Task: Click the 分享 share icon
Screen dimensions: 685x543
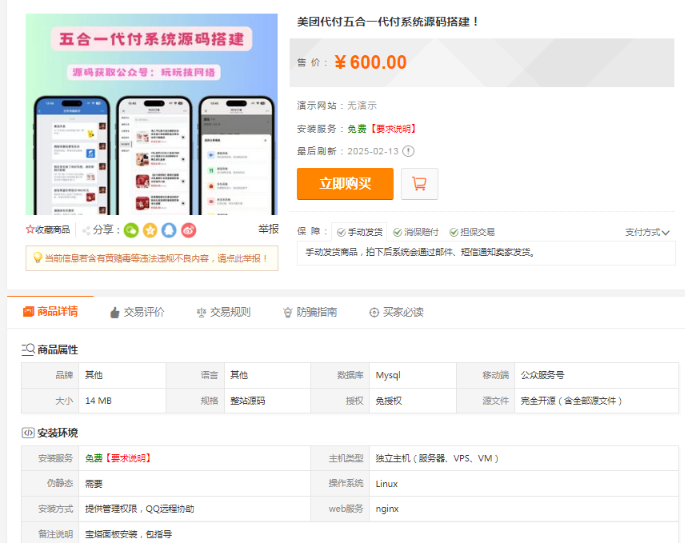Action: tap(86, 230)
